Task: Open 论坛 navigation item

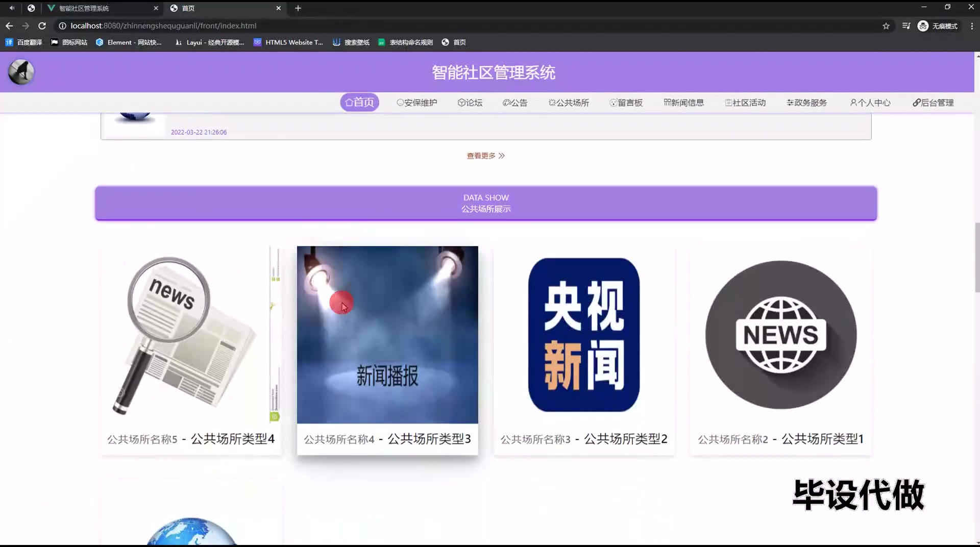Action: [470, 103]
